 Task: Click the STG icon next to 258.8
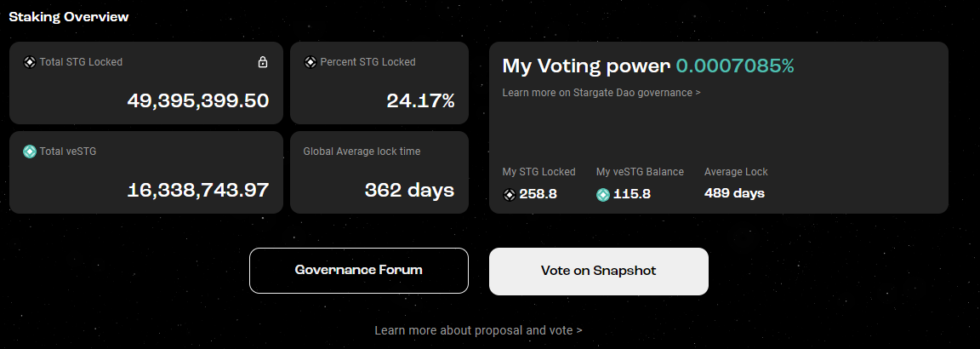pyautogui.click(x=510, y=194)
